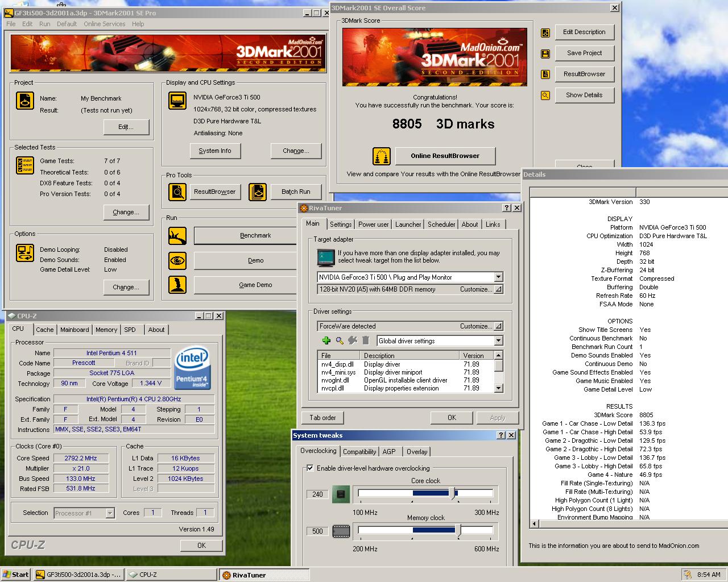Screen dimensions: 728x582
Task: Click the wrench/plug icon in Driver settings
Action: pos(353,340)
